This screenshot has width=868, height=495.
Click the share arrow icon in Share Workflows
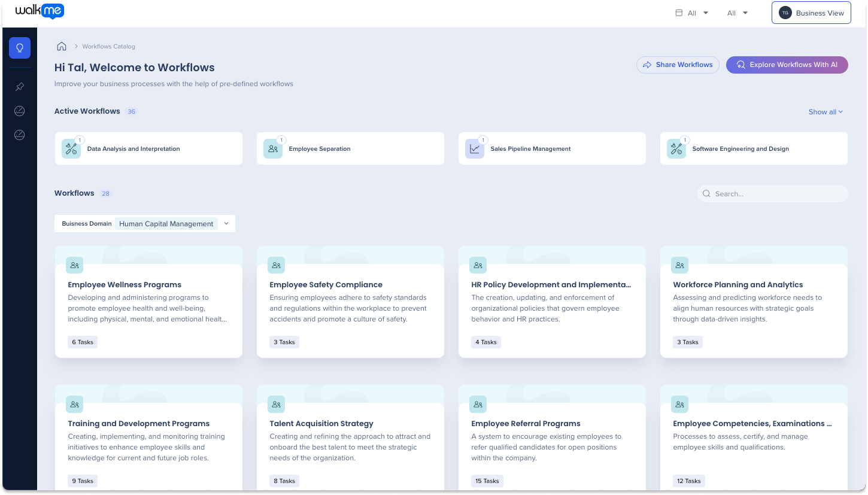coord(647,65)
